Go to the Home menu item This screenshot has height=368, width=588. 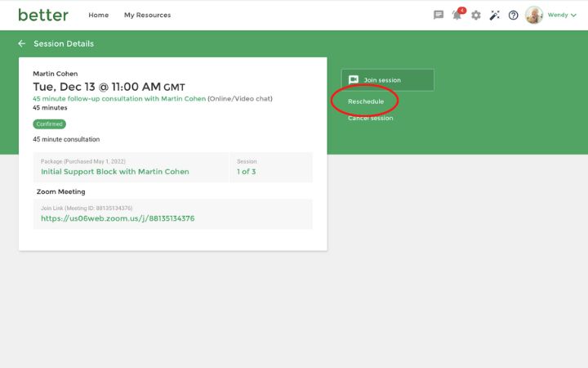point(99,15)
